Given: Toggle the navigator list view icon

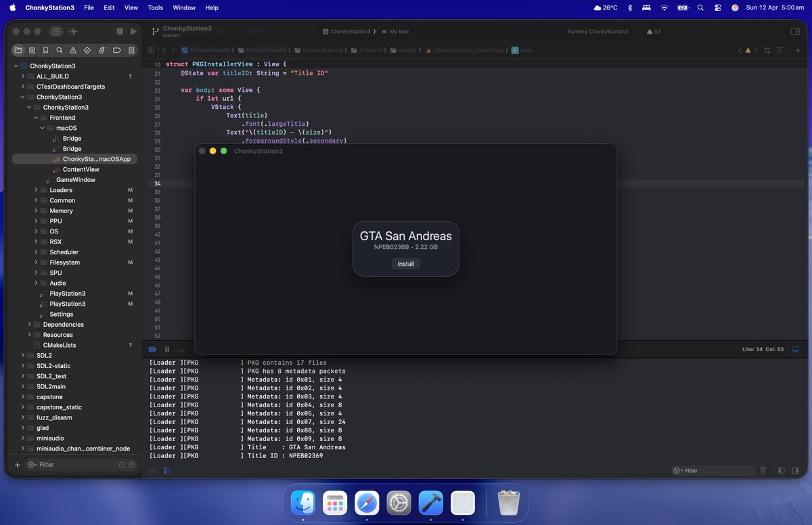Looking at the screenshot, I should (x=56, y=32).
